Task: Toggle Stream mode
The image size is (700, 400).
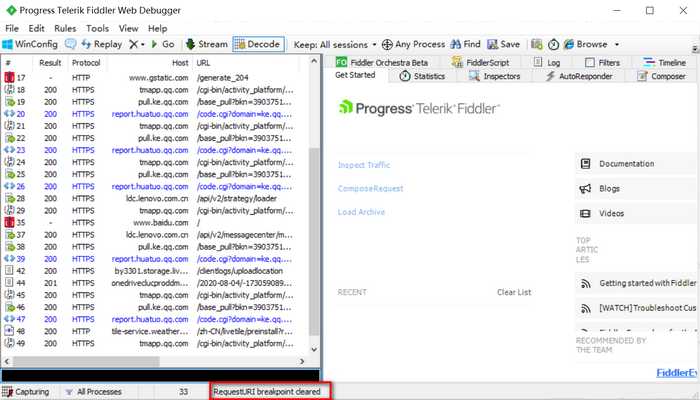Action: tap(207, 44)
